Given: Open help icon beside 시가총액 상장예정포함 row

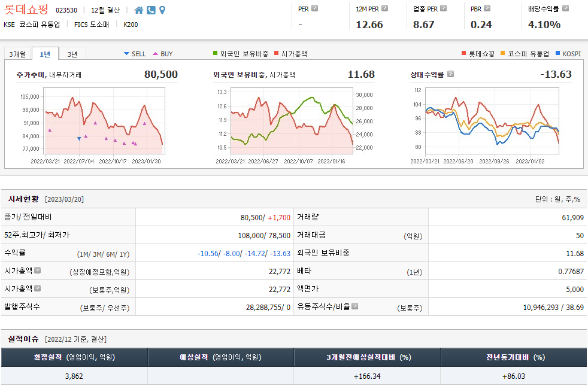Looking at the screenshot, I should 38,270.
